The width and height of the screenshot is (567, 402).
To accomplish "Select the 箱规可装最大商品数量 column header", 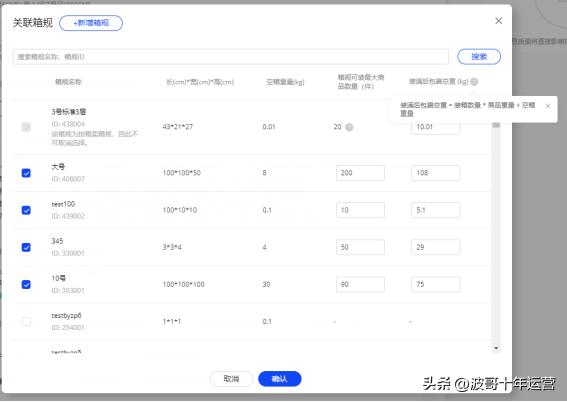I will (361, 82).
